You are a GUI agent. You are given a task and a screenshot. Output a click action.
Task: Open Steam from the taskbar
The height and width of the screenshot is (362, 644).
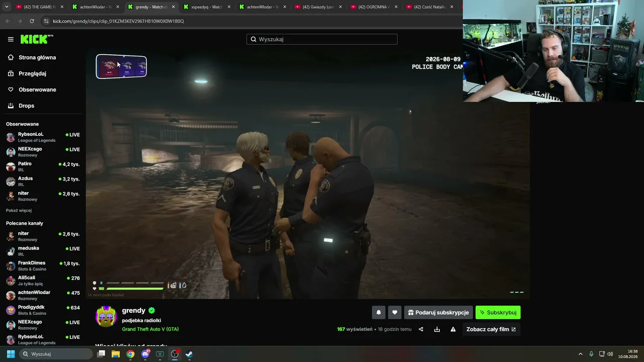point(189,354)
